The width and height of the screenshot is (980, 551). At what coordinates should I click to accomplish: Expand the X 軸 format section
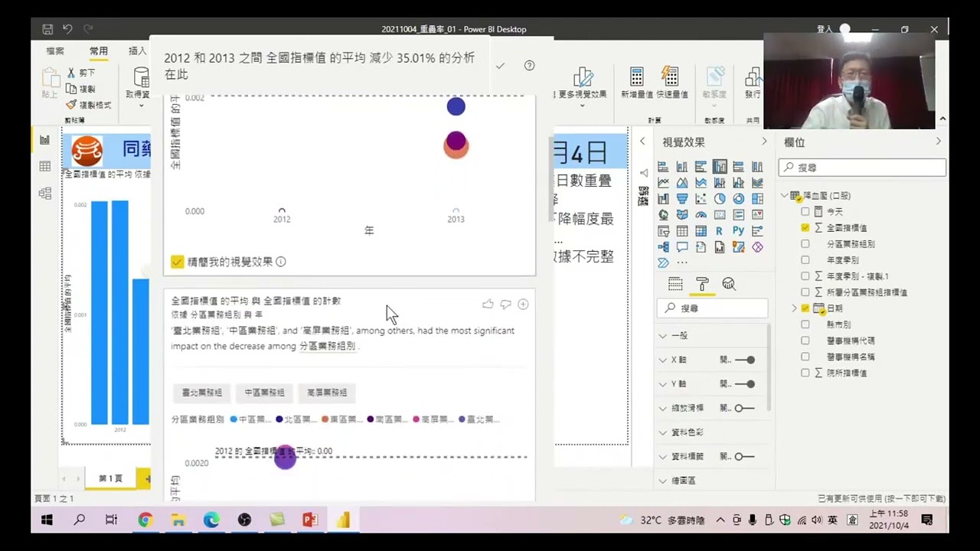point(662,360)
